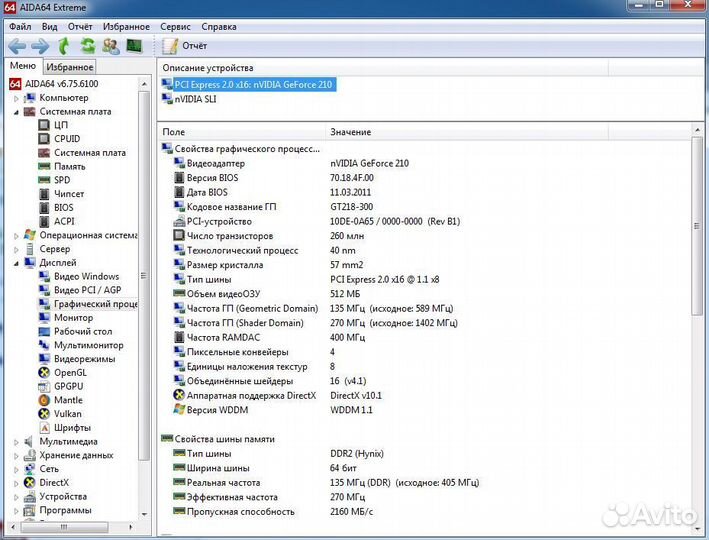The image size is (709, 540).
Task: Open the Файл menu
Action: [20, 27]
